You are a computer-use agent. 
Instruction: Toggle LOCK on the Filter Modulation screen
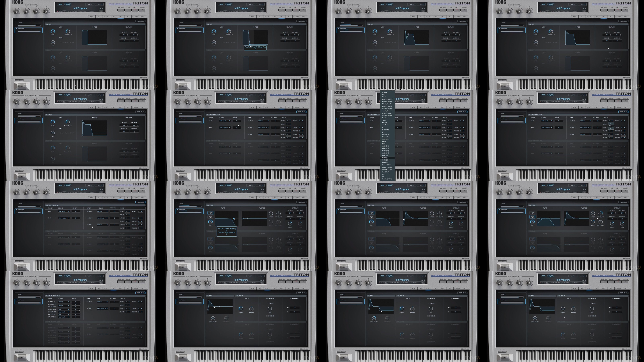pyautogui.click(x=101, y=283)
